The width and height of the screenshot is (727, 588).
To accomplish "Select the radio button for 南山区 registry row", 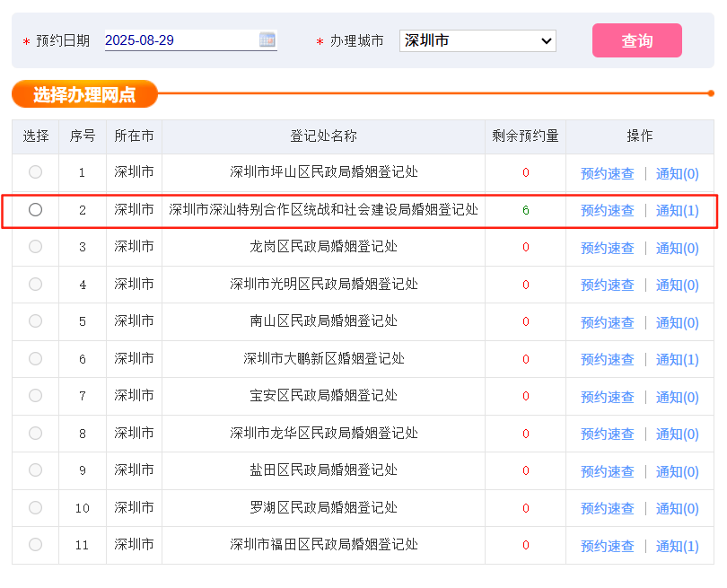I will pos(34,321).
